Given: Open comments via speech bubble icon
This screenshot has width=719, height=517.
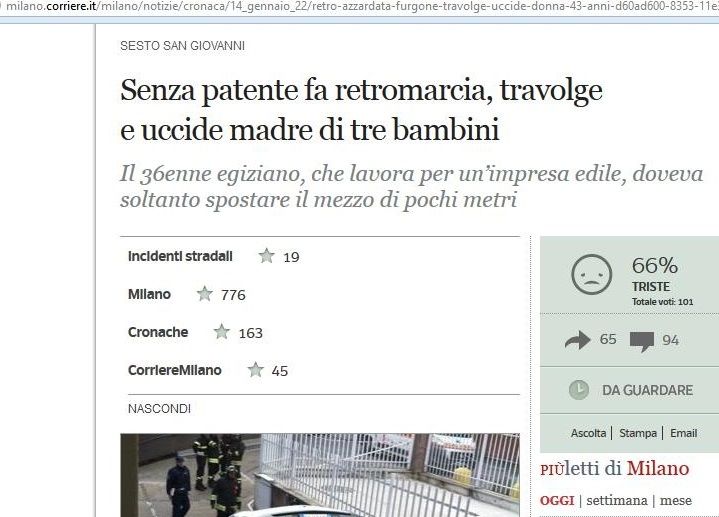Looking at the screenshot, I should click(x=642, y=342).
